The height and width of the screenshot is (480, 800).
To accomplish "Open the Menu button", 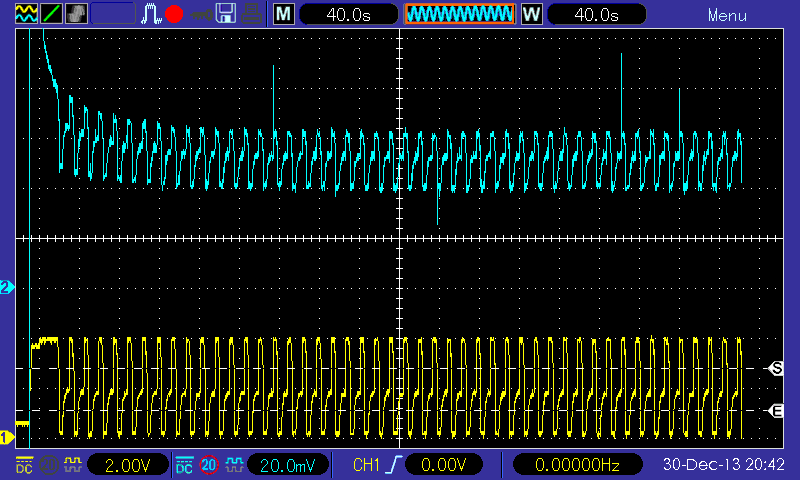I will click(x=727, y=16).
